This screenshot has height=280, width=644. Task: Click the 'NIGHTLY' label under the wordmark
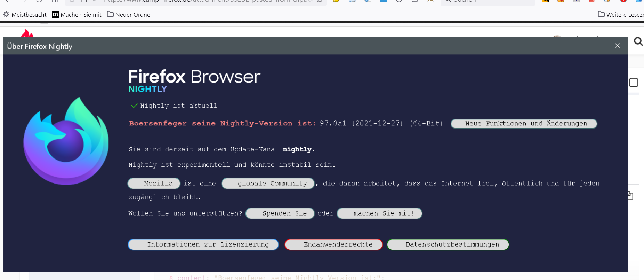(147, 89)
